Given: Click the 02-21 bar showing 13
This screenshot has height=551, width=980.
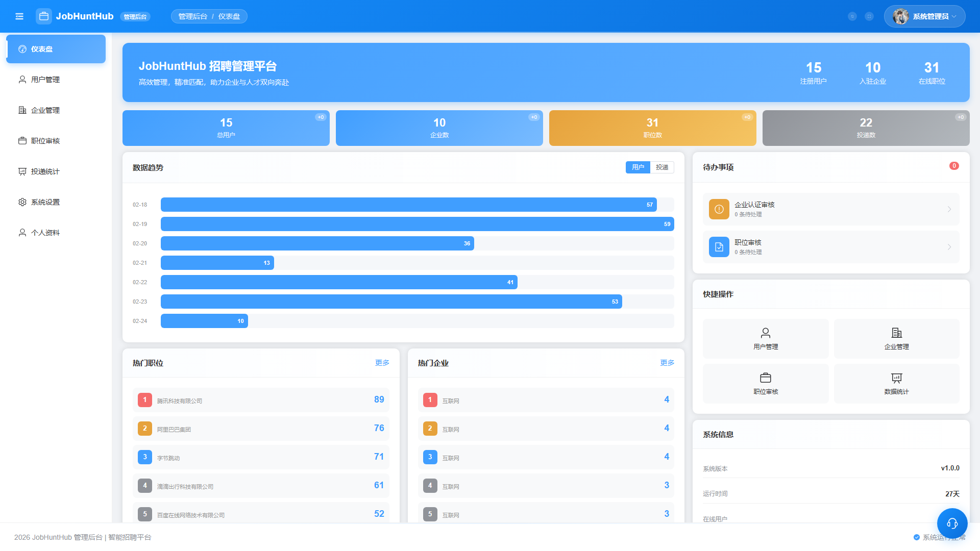Looking at the screenshot, I should click(x=217, y=263).
